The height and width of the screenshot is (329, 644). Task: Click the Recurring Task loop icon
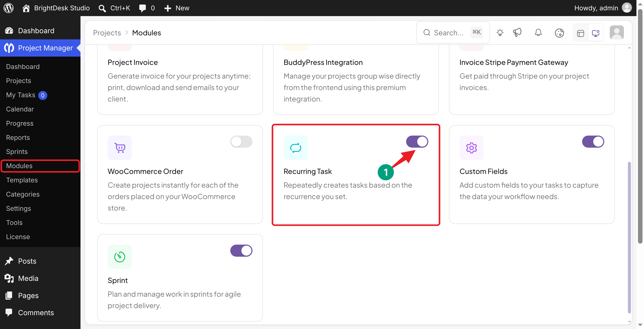(x=295, y=148)
